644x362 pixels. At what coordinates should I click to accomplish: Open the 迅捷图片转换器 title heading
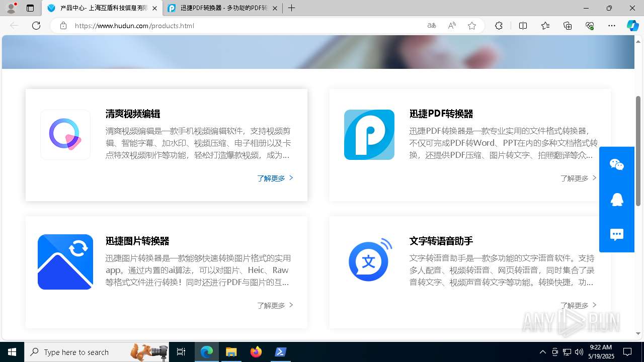[137, 241]
